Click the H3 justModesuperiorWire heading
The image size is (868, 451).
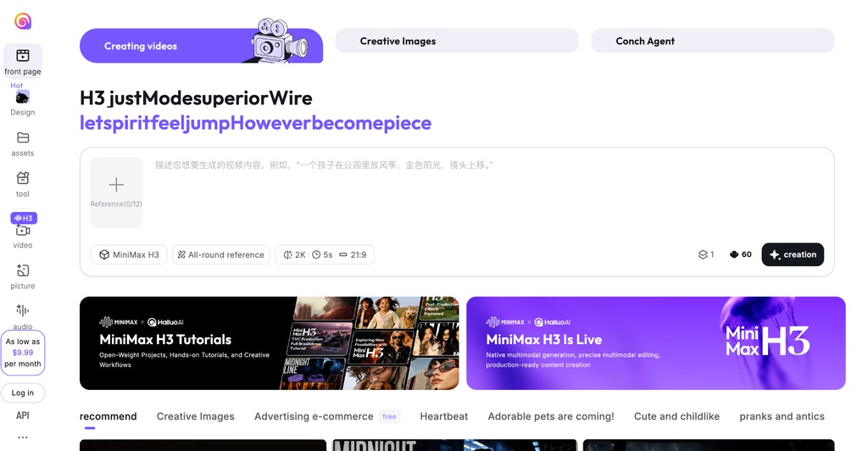[196, 98]
